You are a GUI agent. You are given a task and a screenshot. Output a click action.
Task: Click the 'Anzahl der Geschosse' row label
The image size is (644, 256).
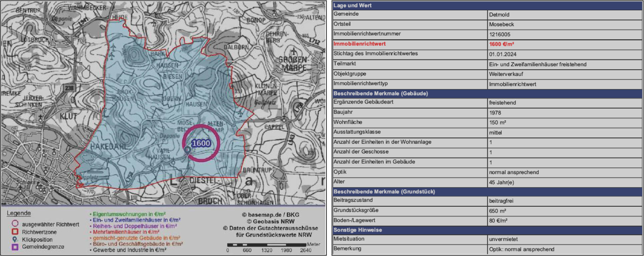(x=361, y=151)
